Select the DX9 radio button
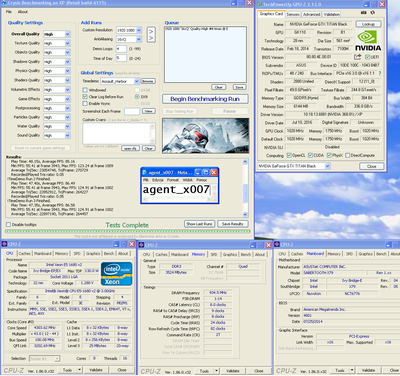 tap(137, 97)
